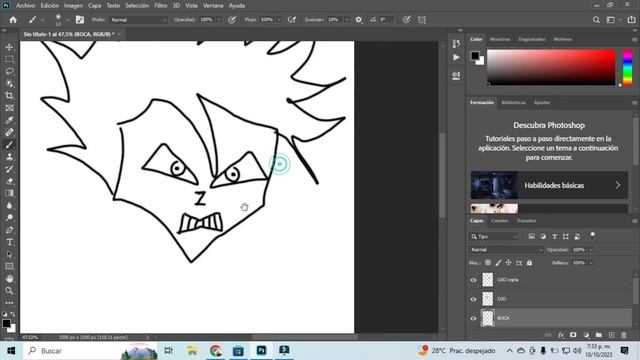Open the search icon in options bar
This screenshot has height=360, width=640.
point(596,20)
